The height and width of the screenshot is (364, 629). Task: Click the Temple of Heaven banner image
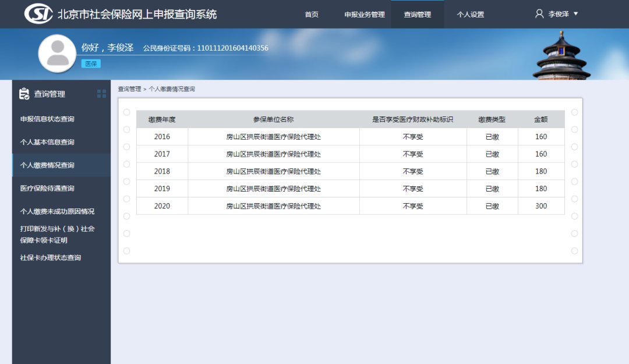(561, 56)
